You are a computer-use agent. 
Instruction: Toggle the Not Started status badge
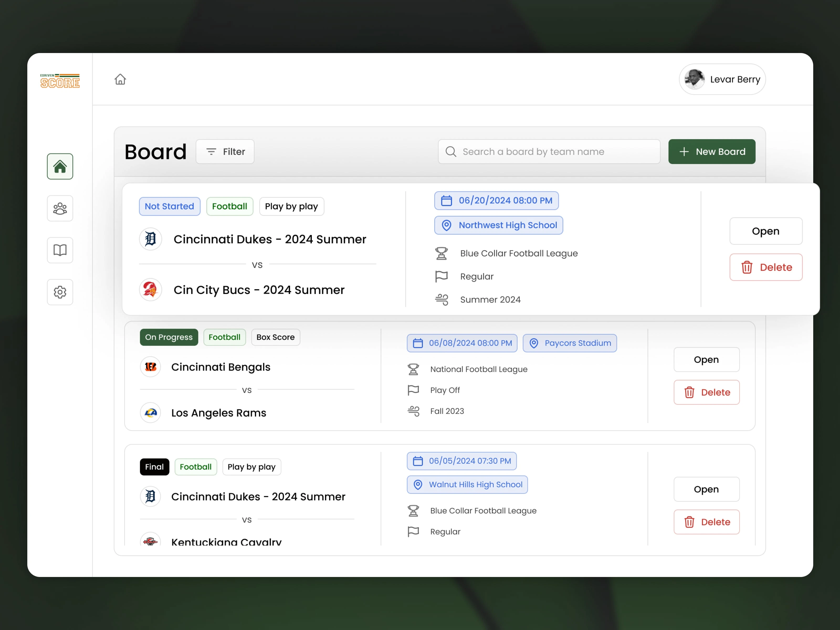click(169, 206)
